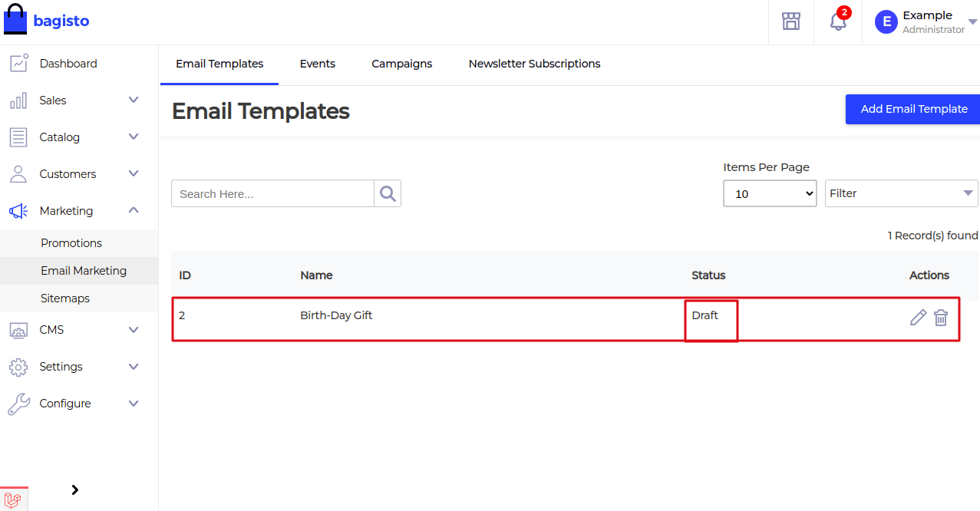The height and width of the screenshot is (511, 980).
Task: Select the CMS icon in sidebar
Action: (x=18, y=329)
